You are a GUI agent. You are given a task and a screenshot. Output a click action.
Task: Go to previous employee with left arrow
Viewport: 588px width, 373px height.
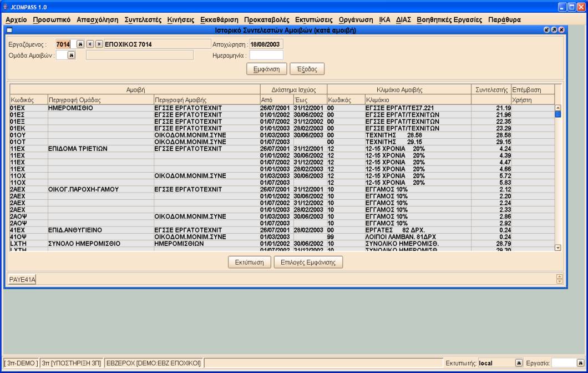point(90,44)
